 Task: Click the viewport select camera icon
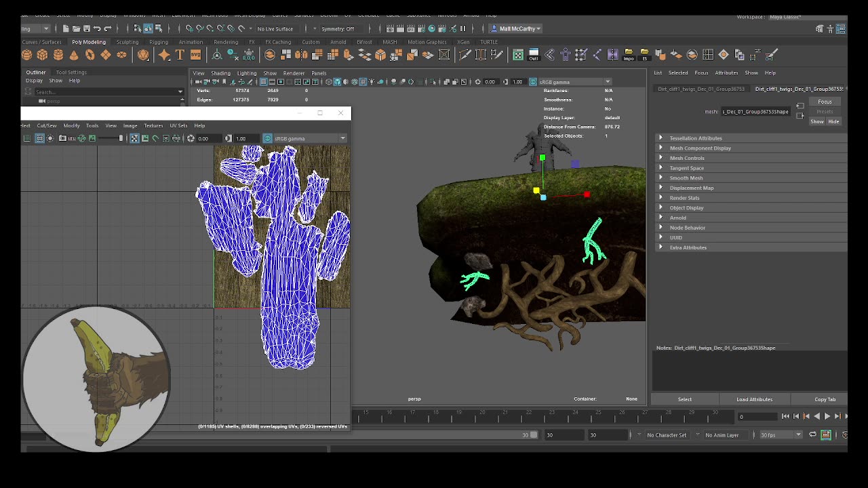coord(198,81)
